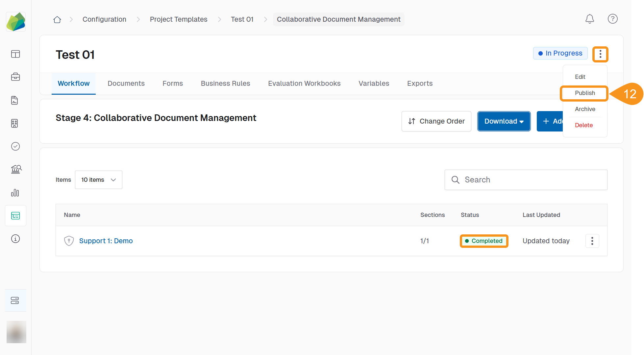The height and width of the screenshot is (355, 644).
Task: Click the info circle sidebar icon
Action: 15,239
